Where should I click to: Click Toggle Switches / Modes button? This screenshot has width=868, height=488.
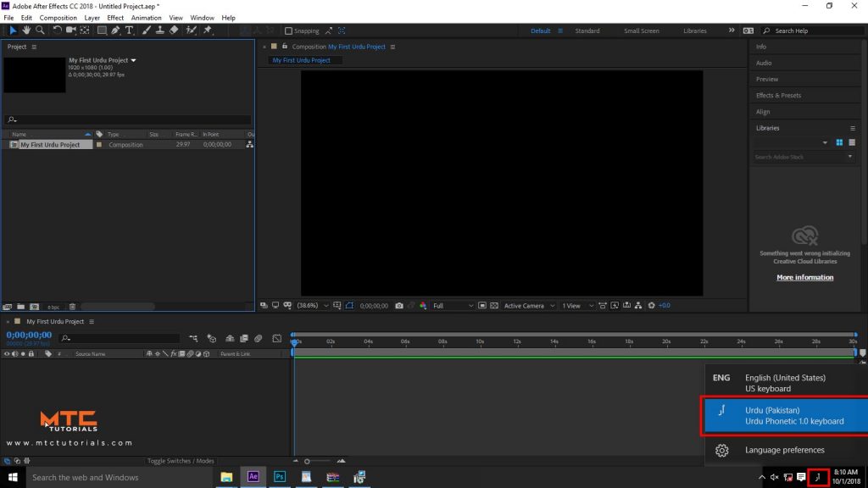pyautogui.click(x=181, y=461)
